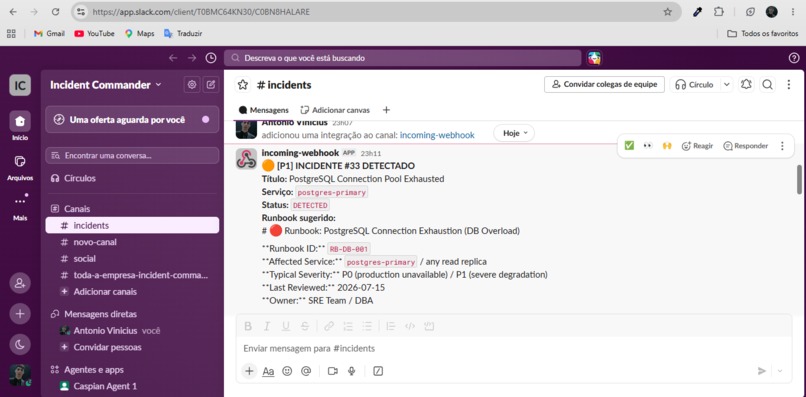This screenshot has width=806, height=397.
Task: React with the check mark emoji
Action: pos(629,146)
